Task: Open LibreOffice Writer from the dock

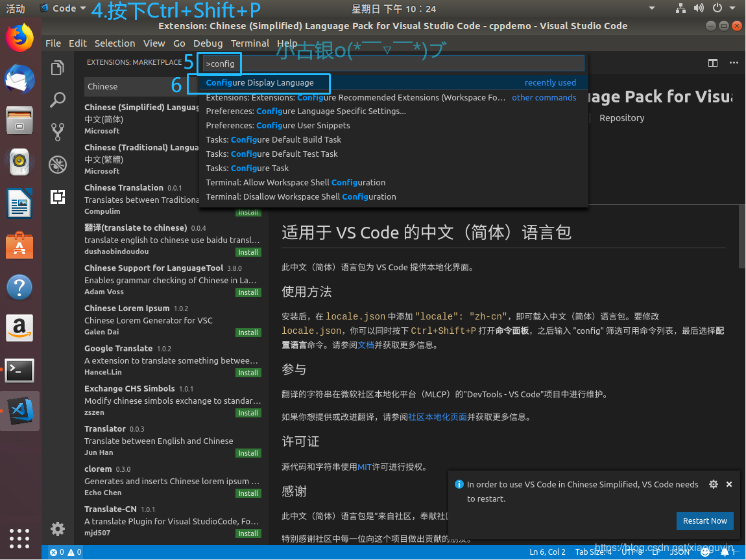Action: [x=19, y=204]
